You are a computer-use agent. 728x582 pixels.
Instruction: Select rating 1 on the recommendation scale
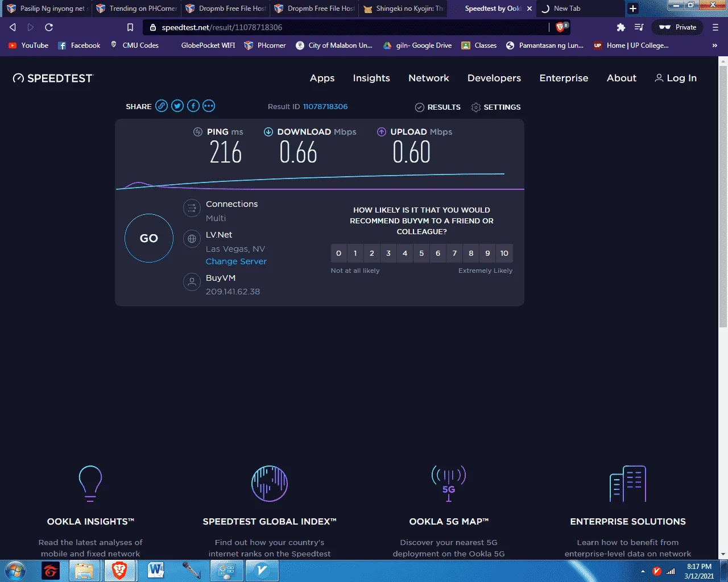355,253
